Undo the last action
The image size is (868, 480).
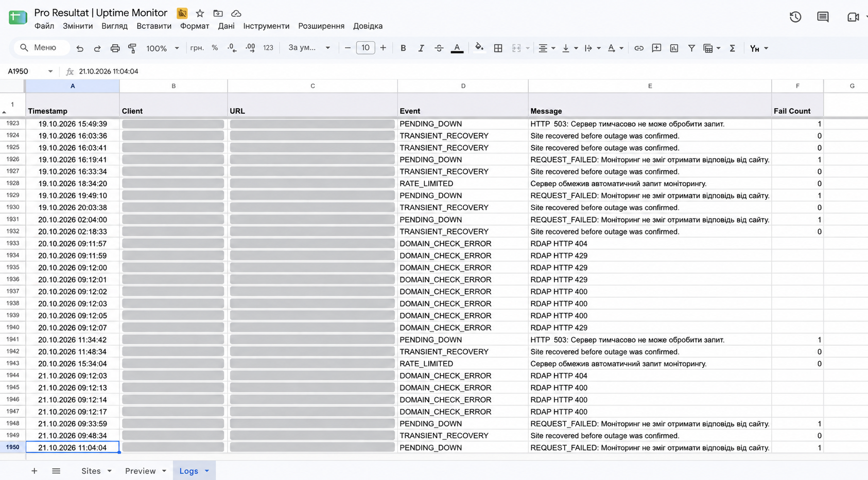click(80, 48)
